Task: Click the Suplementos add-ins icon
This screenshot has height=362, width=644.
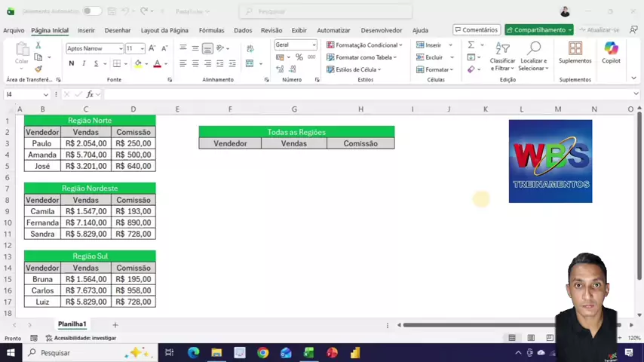Action: 575,51
